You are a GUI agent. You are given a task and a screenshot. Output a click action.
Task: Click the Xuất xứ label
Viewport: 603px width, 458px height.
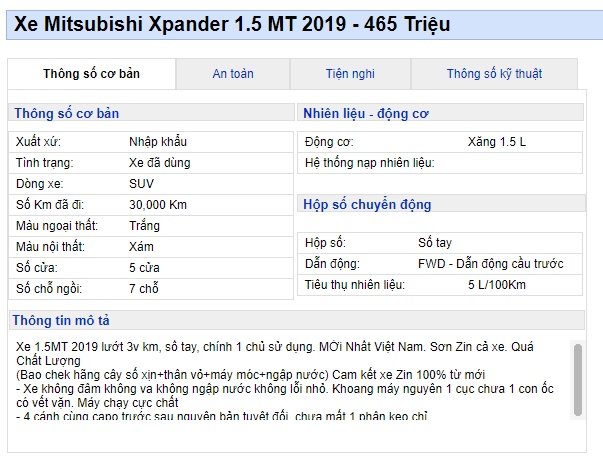tap(38, 142)
